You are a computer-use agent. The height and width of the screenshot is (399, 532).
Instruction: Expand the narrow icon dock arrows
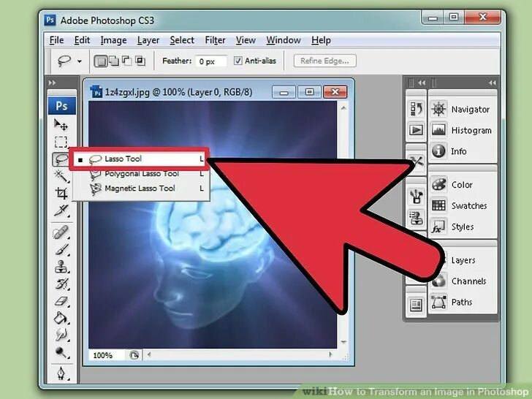coord(422,83)
